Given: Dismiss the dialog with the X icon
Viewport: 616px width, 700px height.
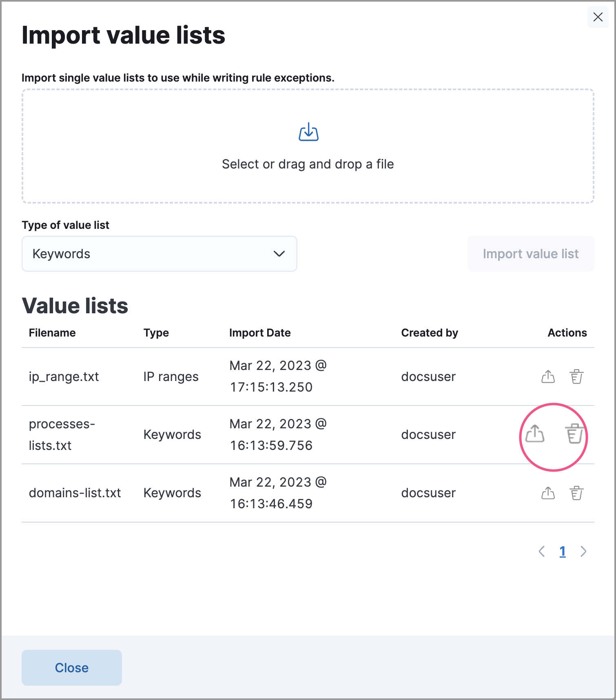Looking at the screenshot, I should pos(598,17).
